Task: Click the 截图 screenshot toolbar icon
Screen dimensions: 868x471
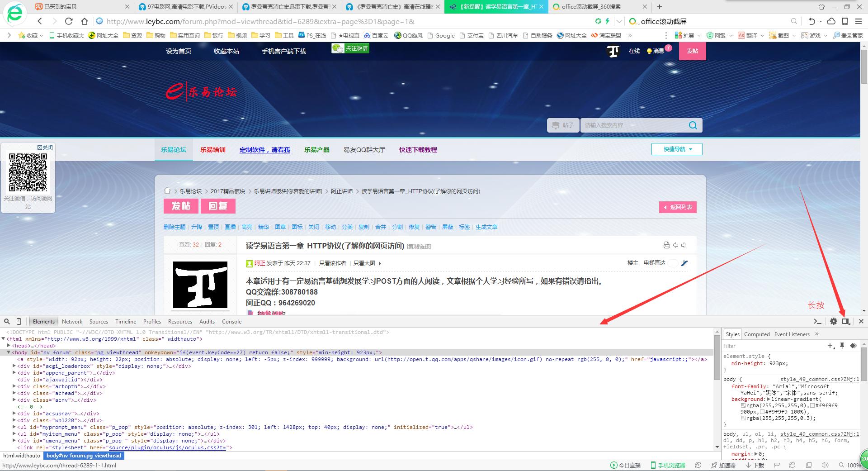Action: 781,35
